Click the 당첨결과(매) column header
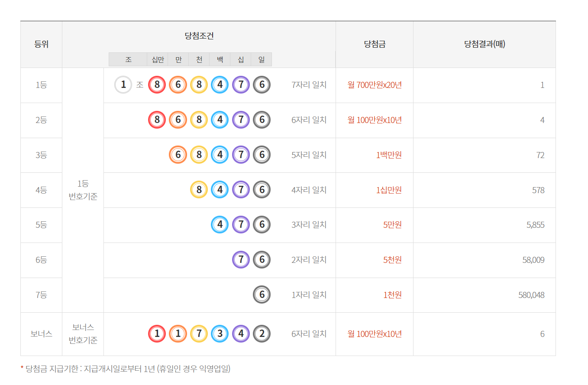588x385 pixels. tap(485, 44)
